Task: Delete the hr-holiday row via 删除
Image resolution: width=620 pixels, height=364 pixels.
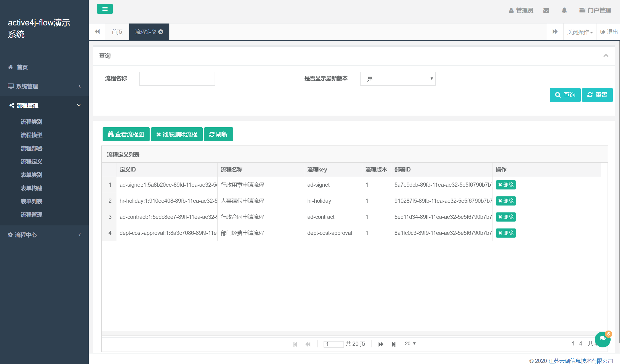Action: pos(506,201)
